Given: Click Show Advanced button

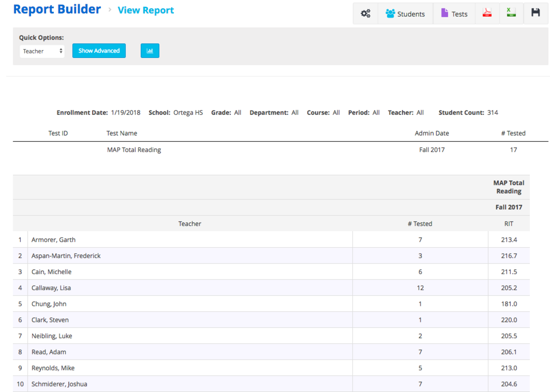Looking at the screenshot, I should pyautogui.click(x=99, y=51).
